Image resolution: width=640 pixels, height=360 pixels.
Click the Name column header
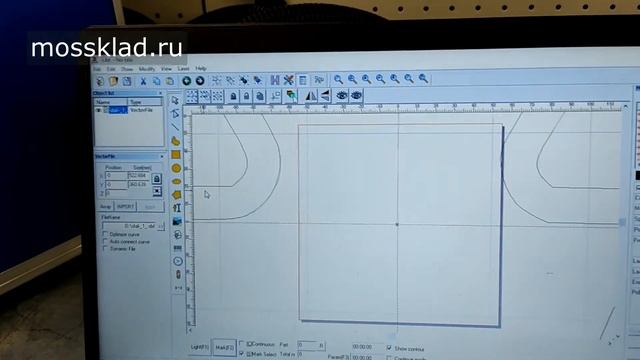tap(111, 102)
